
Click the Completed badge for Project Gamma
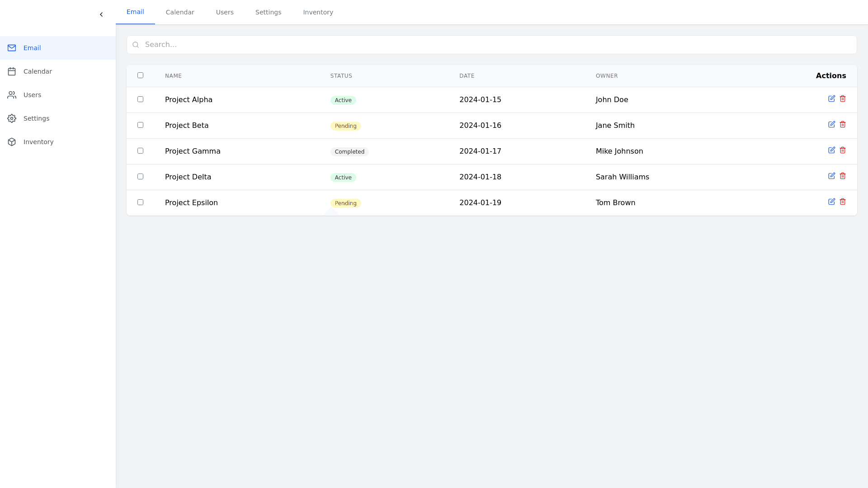(349, 151)
